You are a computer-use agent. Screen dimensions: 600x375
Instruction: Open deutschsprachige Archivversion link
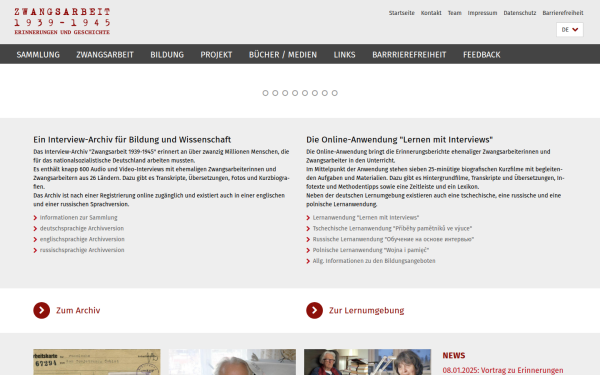click(82, 228)
